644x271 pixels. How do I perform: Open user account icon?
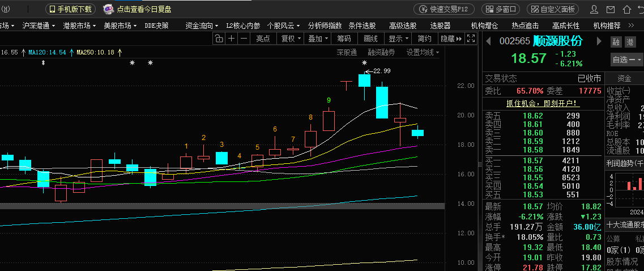pos(594,9)
